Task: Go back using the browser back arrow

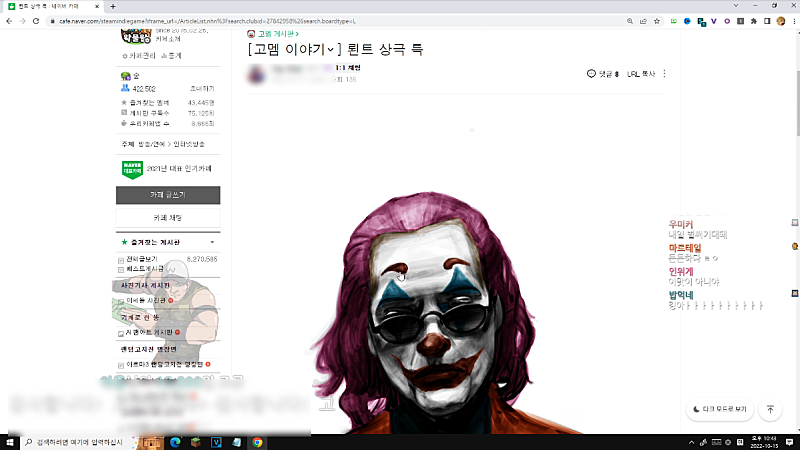Action: coord(9,21)
